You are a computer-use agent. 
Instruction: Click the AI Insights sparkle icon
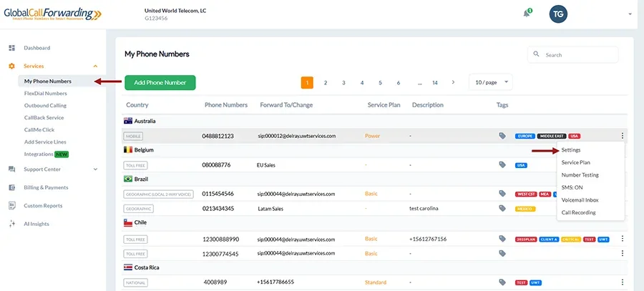[x=11, y=224]
